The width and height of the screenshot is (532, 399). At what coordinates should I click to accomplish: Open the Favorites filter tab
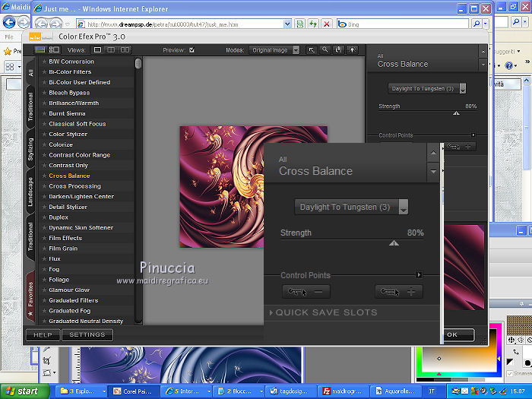[x=30, y=296]
